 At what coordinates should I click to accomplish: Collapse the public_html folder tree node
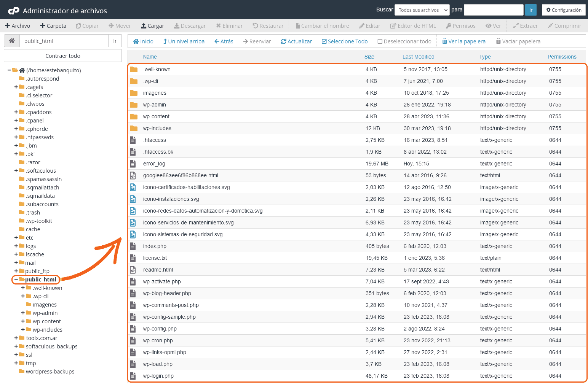click(16, 280)
